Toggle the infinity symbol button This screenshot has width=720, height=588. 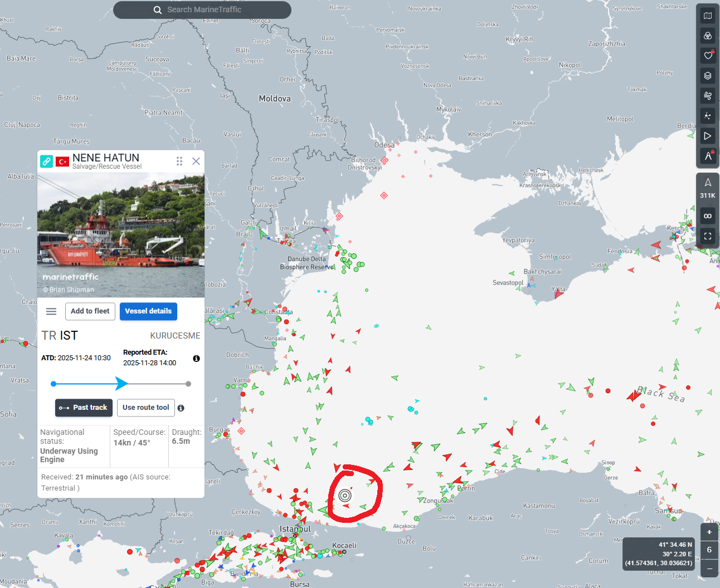[x=708, y=216]
